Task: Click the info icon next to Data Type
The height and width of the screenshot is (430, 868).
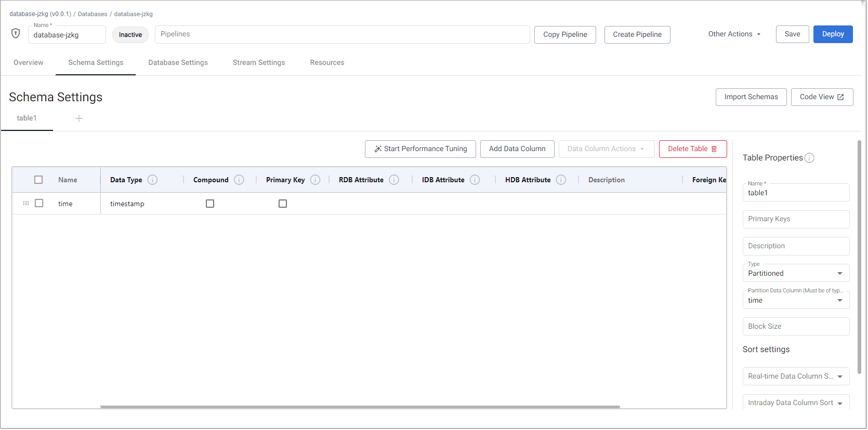Action: pos(152,180)
